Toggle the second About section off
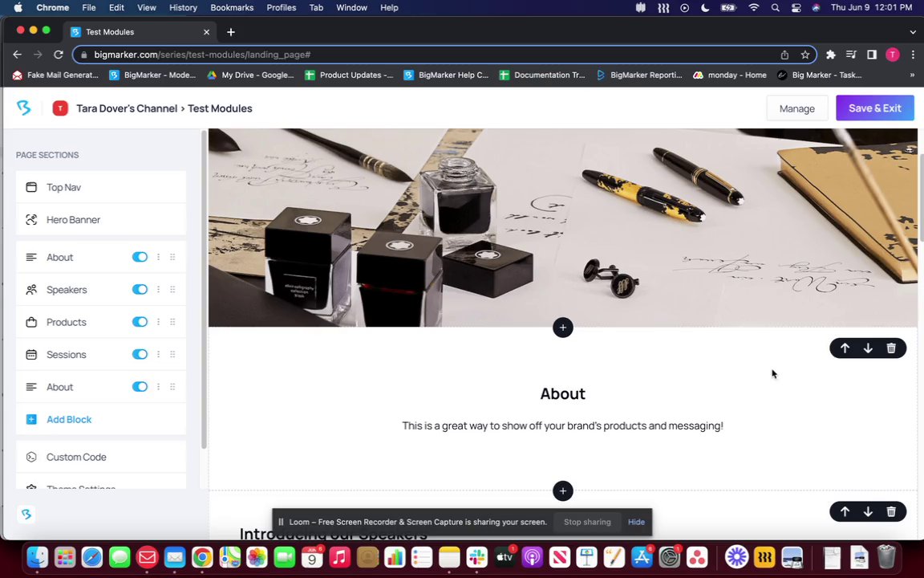 pyautogui.click(x=140, y=387)
